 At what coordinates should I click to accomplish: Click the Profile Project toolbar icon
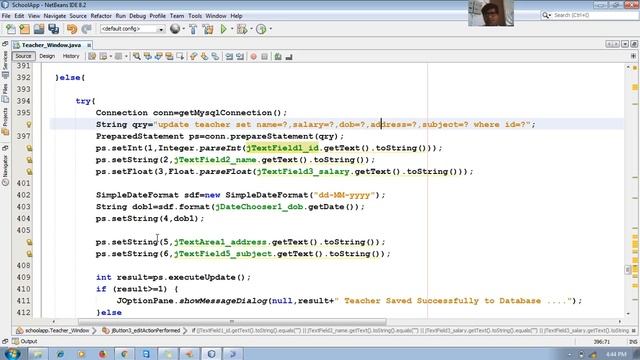point(261,29)
